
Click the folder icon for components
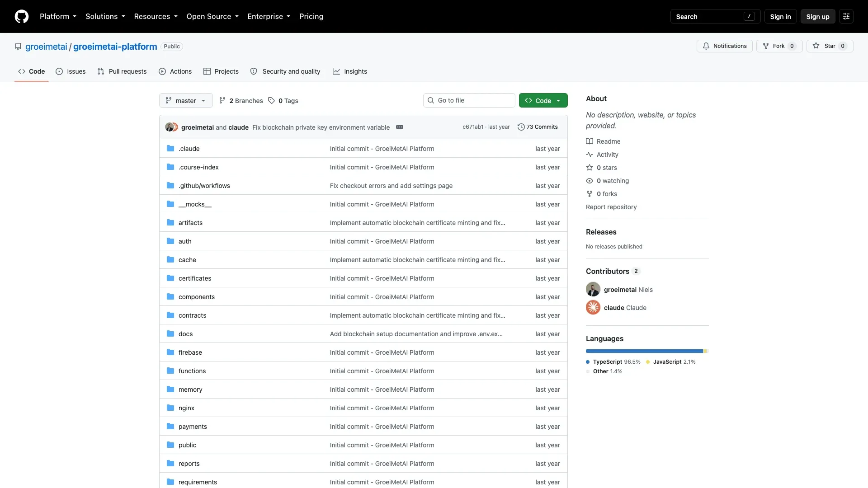click(x=170, y=297)
